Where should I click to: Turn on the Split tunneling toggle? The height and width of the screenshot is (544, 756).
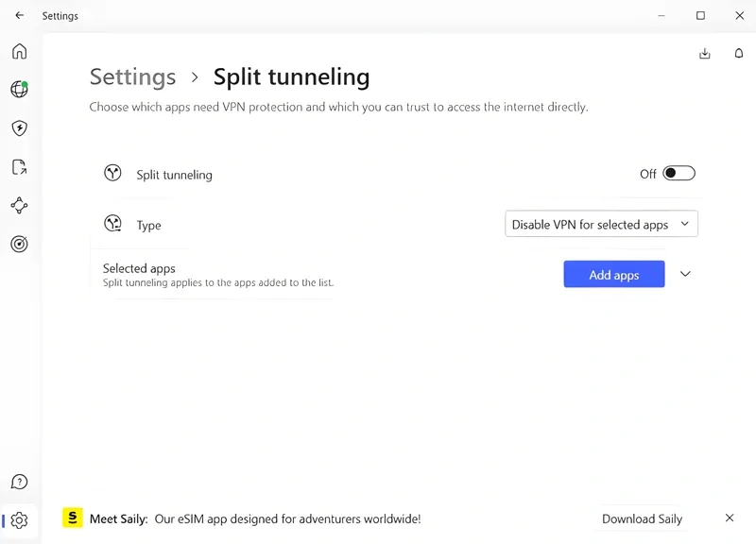(679, 174)
